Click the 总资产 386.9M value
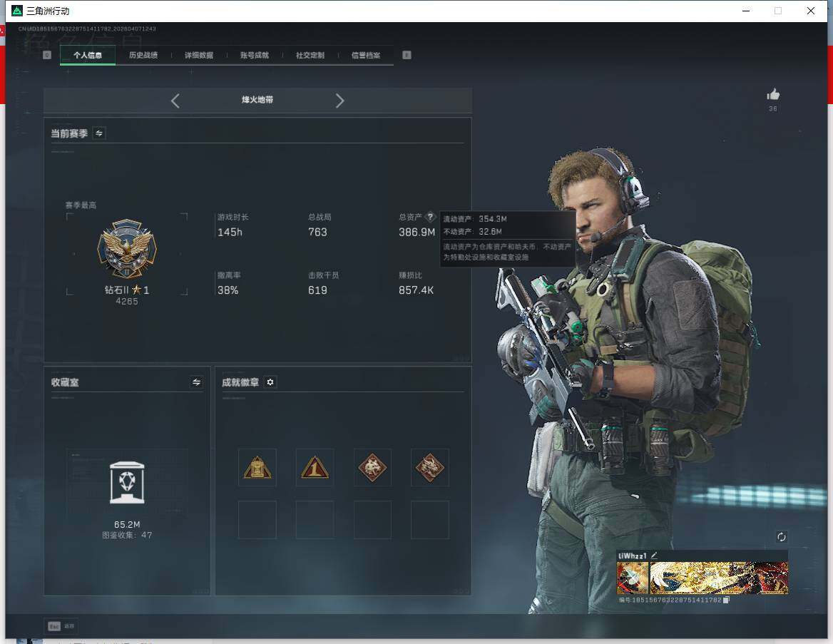 tap(417, 232)
